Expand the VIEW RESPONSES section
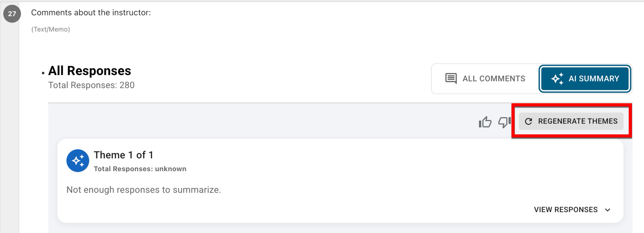Screen dimensions: 644x233 (565, 210)
